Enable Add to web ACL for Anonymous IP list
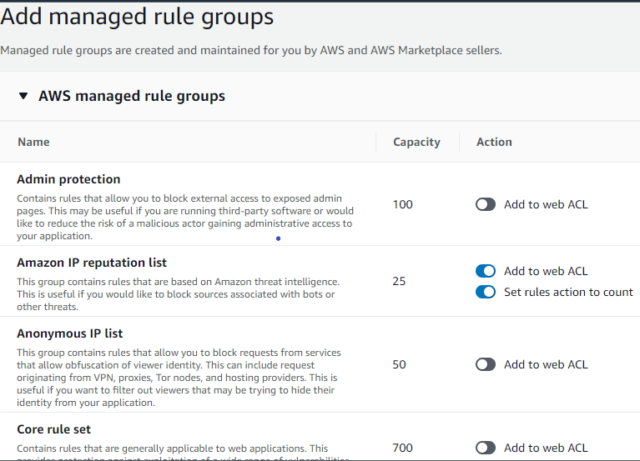Screen dimensions: 640x461 (x=485, y=364)
